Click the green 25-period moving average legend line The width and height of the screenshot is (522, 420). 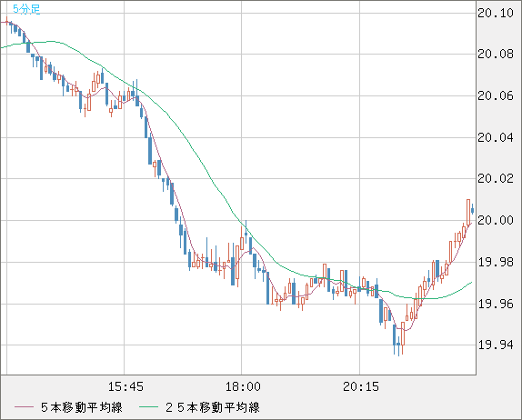[148, 407]
